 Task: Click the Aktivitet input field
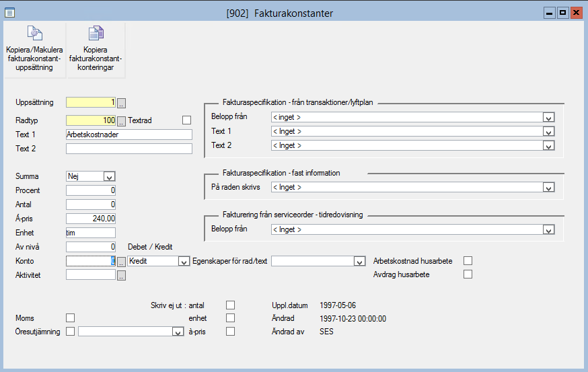click(91, 275)
